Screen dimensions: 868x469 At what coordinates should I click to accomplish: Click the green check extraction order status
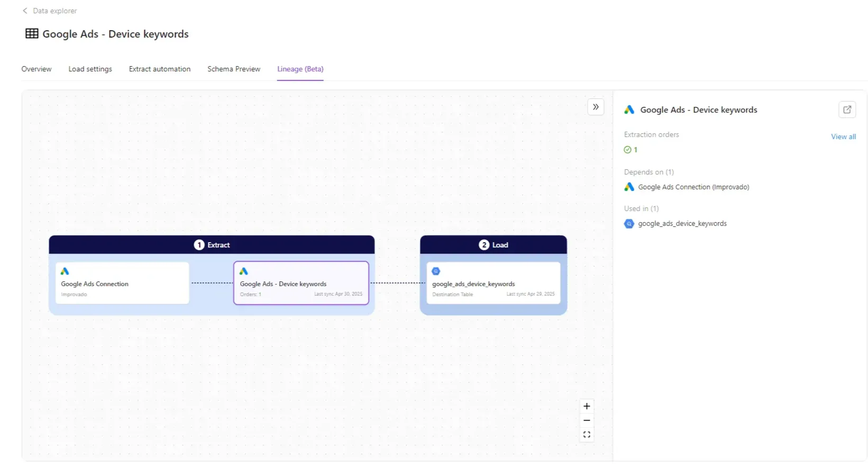(x=627, y=150)
